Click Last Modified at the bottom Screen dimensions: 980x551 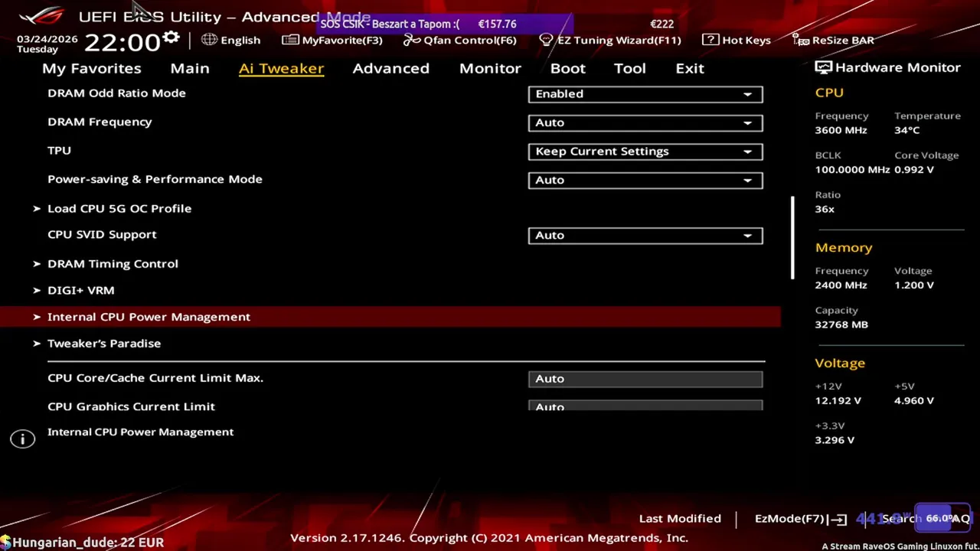[x=680, y=519]
